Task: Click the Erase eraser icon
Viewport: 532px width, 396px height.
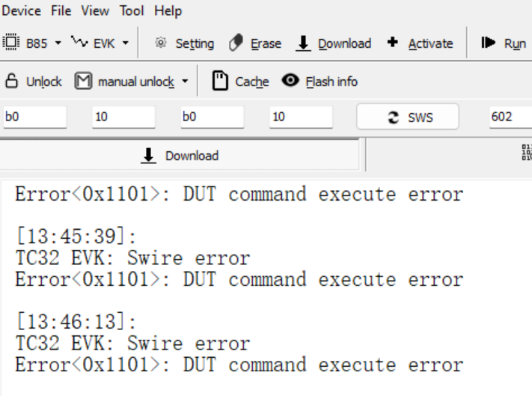Action: click(x=236, y=43)
